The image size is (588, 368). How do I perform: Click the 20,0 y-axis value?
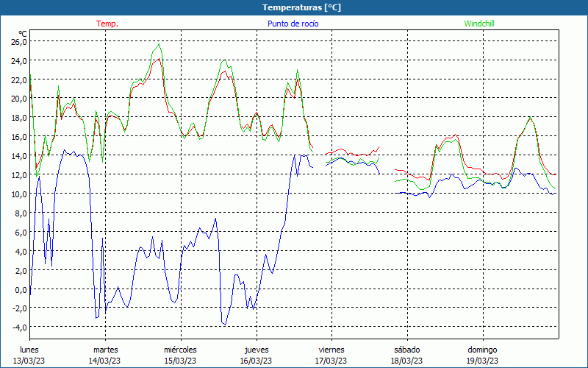19,99
